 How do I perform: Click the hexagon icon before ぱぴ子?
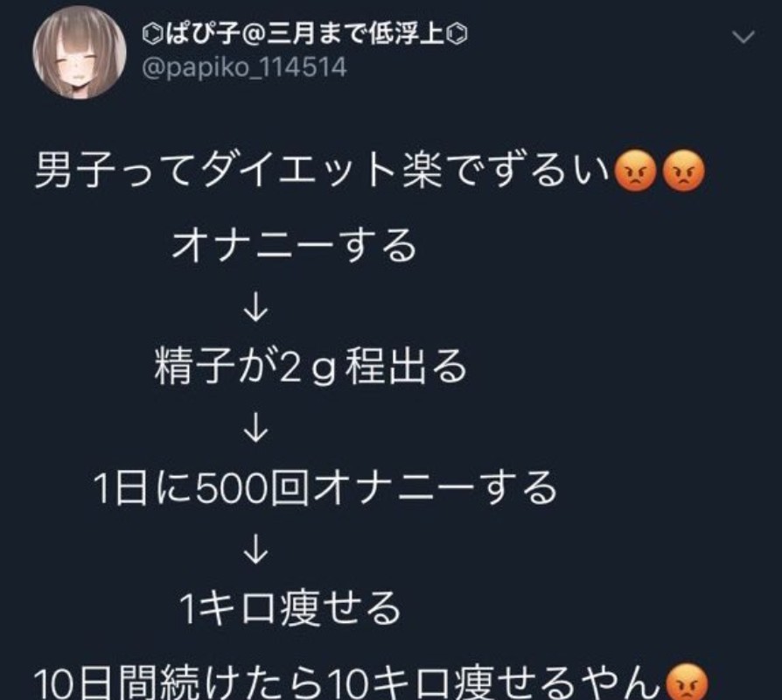click(151, 35)
